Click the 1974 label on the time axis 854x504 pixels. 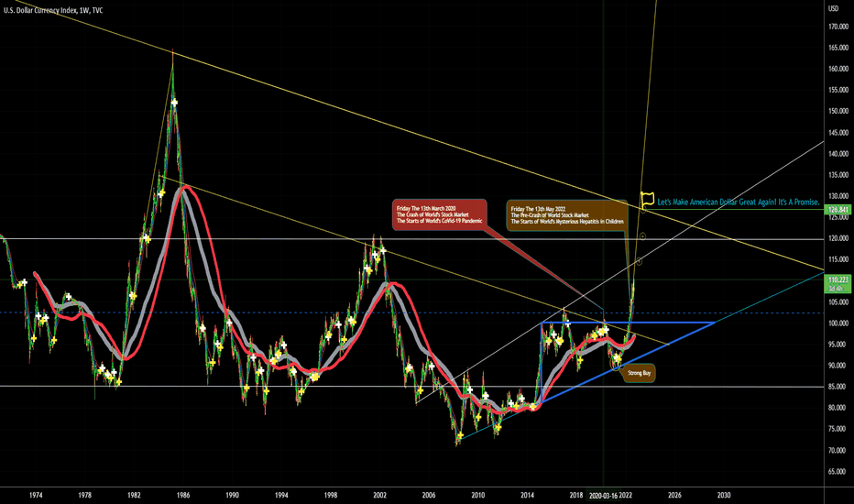tap(36, 495)
